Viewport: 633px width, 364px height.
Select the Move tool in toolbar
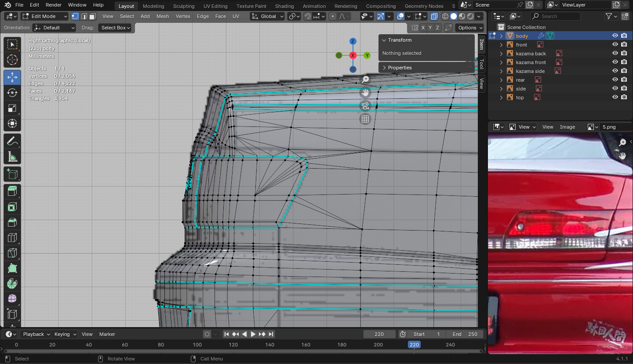(12, 77)
